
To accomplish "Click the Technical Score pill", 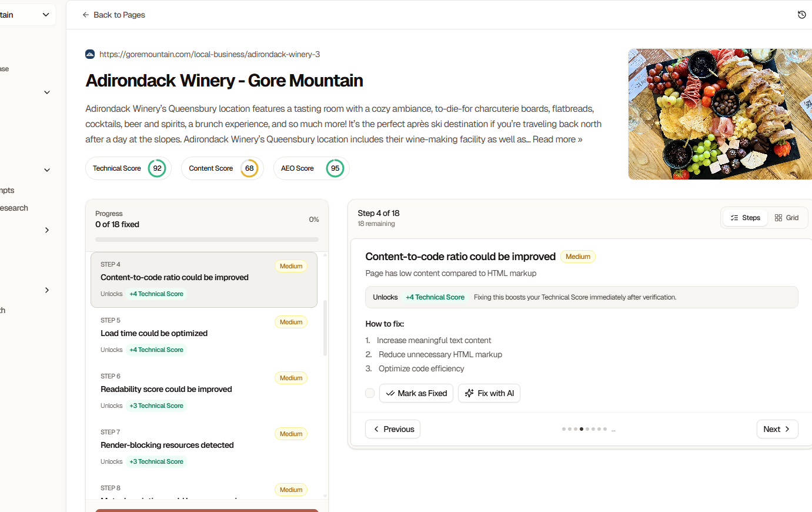I will click(x=128, y=168).
